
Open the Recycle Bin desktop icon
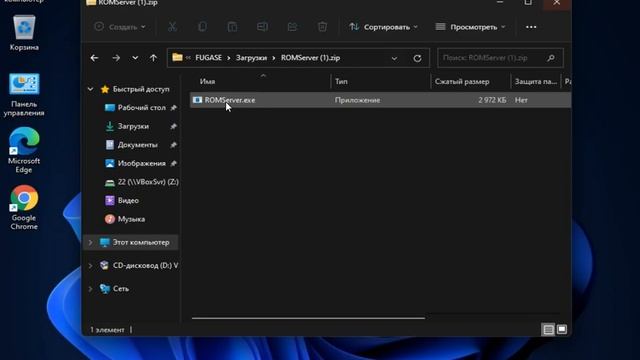24,33
